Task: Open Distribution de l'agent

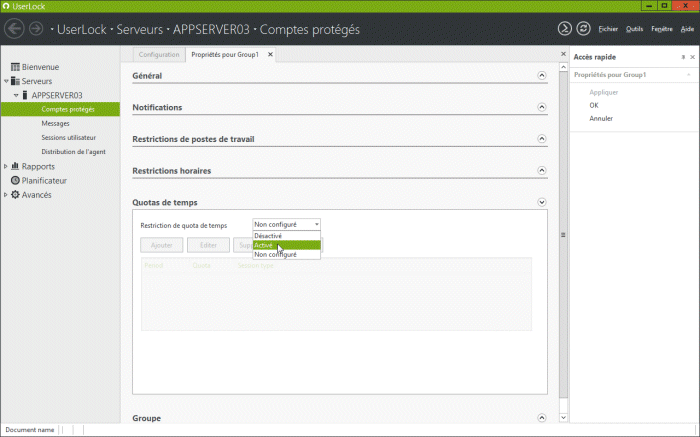Action: (74, 152)
